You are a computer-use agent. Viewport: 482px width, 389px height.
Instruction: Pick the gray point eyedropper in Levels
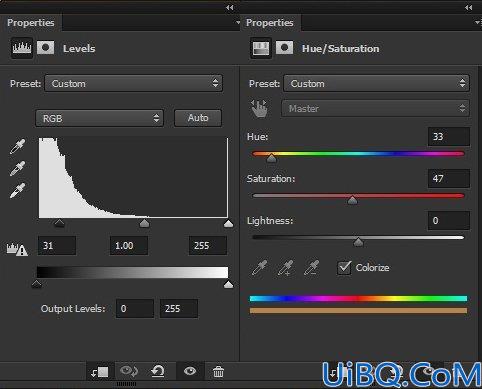click(x=17, y=169)
